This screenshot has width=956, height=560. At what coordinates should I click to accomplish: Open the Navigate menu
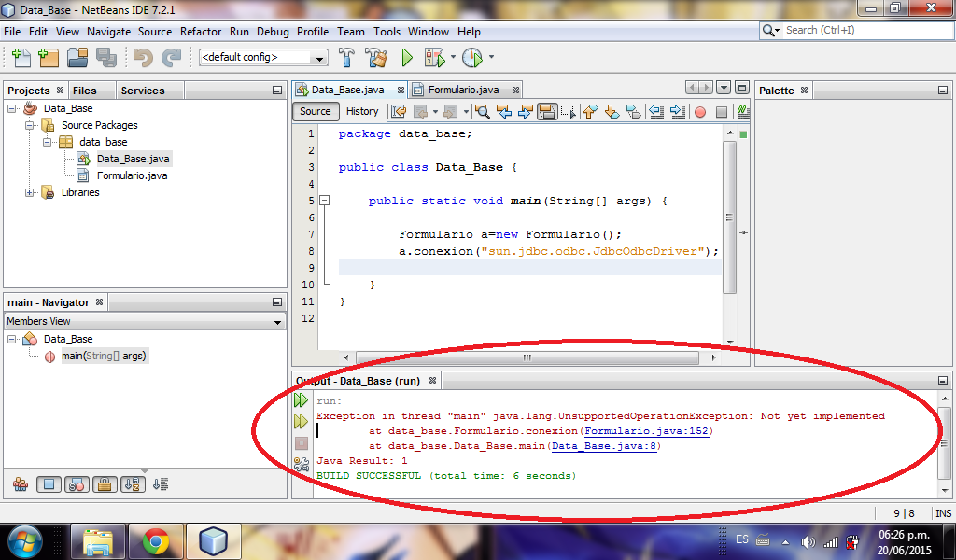point(108,32)
